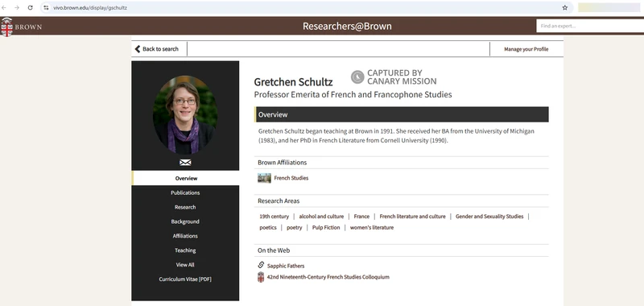Click Professor Emerita of French title text
The image size is (644, 306).
[x=353, y=94]
